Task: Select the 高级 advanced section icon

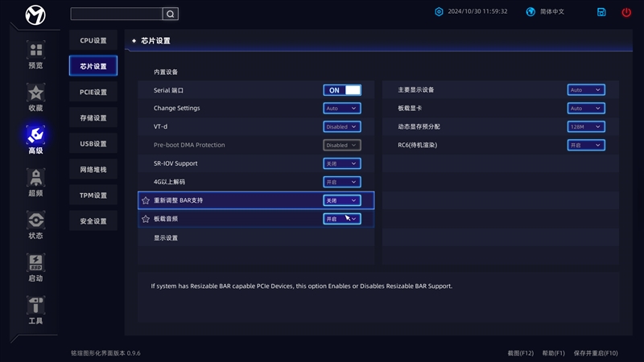Action: coord(35,135)
